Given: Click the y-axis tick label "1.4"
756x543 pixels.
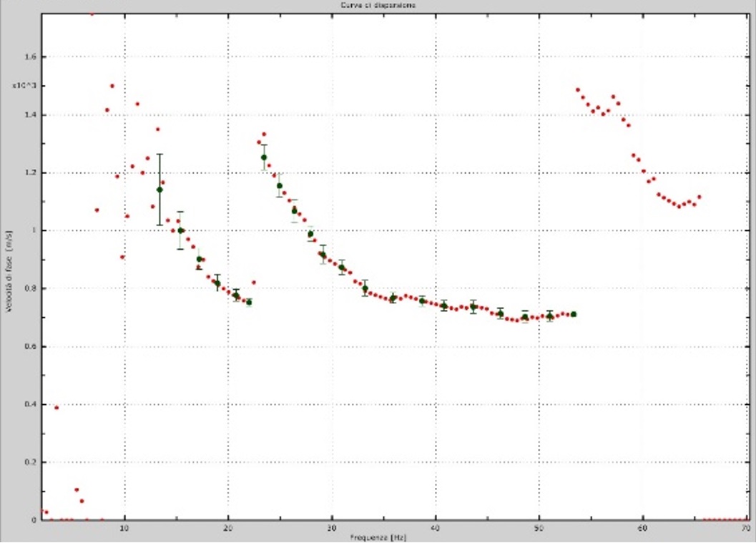Looking at the screenshot, I should click(x=30, y=114).
